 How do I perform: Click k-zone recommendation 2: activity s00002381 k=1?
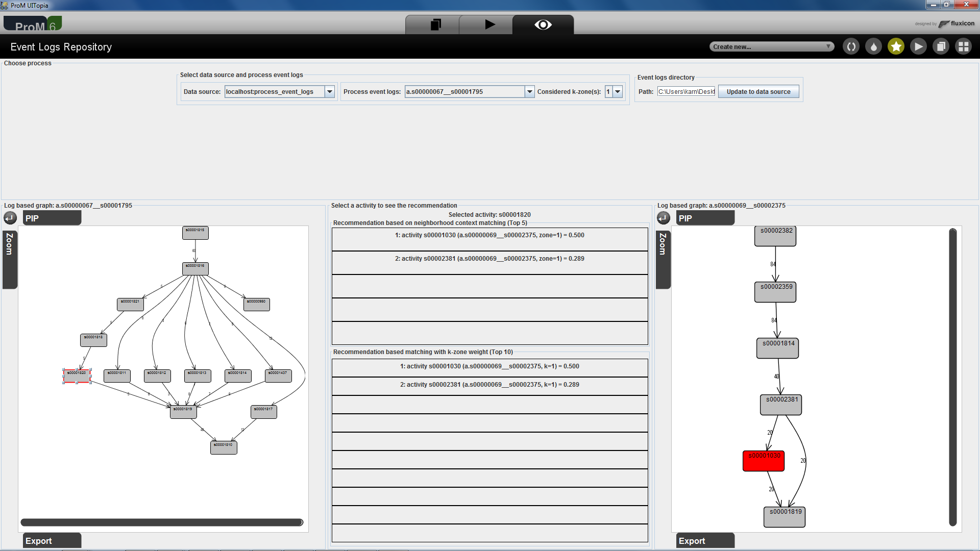489,386
